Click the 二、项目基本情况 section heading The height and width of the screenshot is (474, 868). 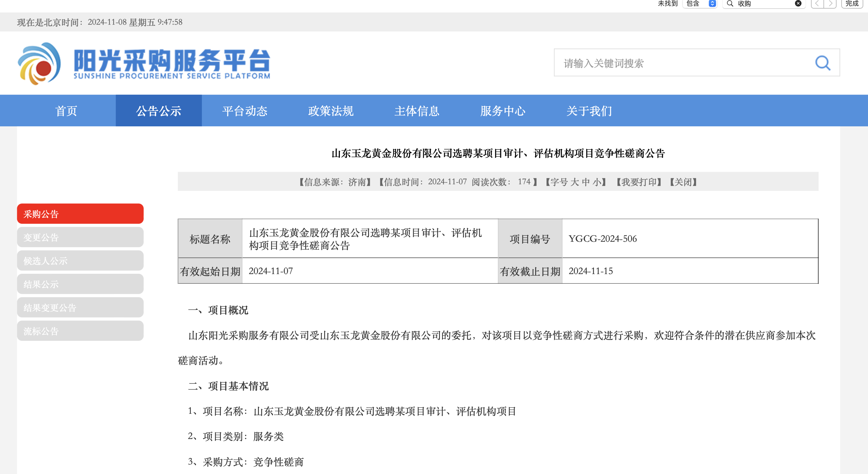pyautogui.click(x=228, y=386)
